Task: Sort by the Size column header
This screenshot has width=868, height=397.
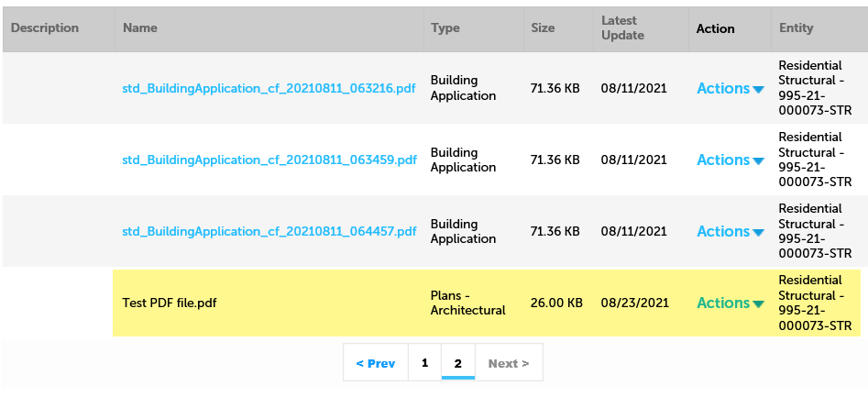Action: click(x=543, y=28)
